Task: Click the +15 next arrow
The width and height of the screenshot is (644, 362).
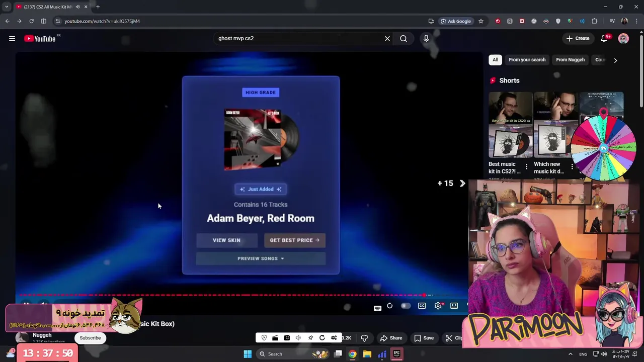Action: pyautogui.click(x=462, y=184)
